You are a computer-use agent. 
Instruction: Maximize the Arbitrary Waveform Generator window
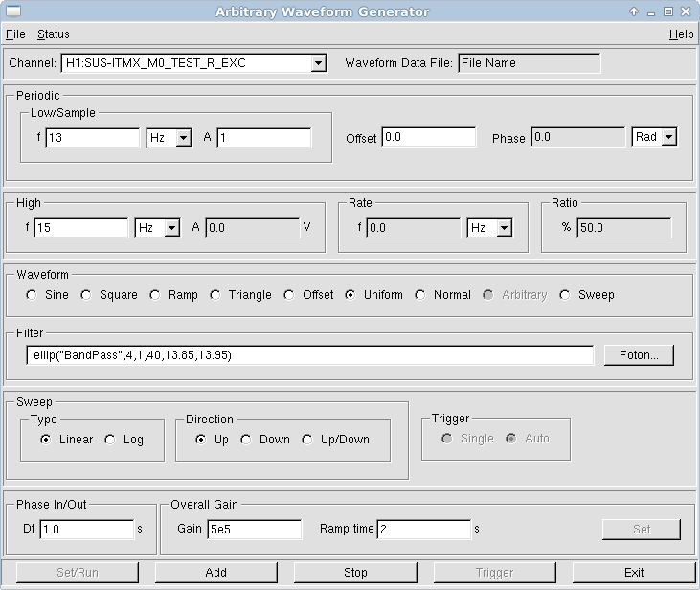pos(668,11)
